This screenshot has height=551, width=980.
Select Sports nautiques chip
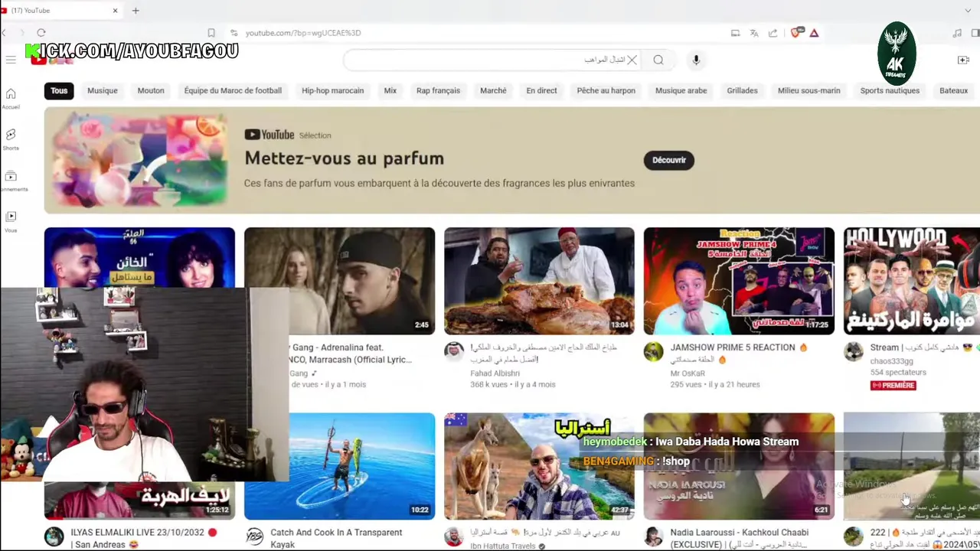pos(890,90)
